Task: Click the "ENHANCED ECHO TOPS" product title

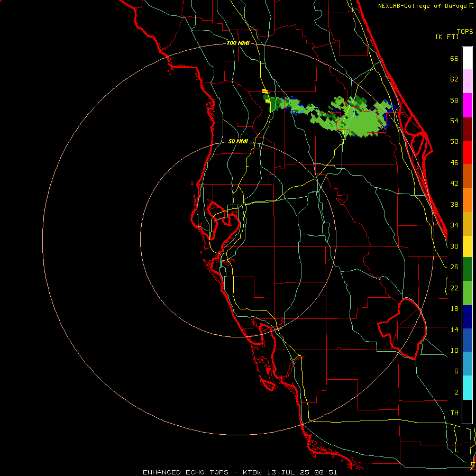Action: point(186,472)
